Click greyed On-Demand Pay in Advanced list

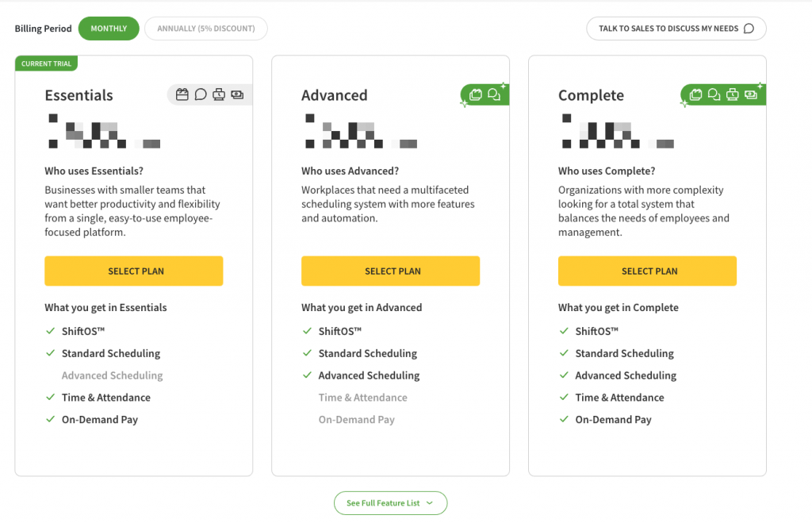pyautogui.click(x=356, y=420)
